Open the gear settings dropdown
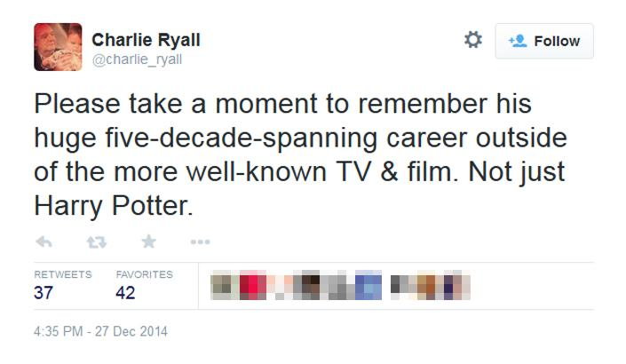Viewport: 626px width, 364px height. pyautogui.click(x=473, y=40)
